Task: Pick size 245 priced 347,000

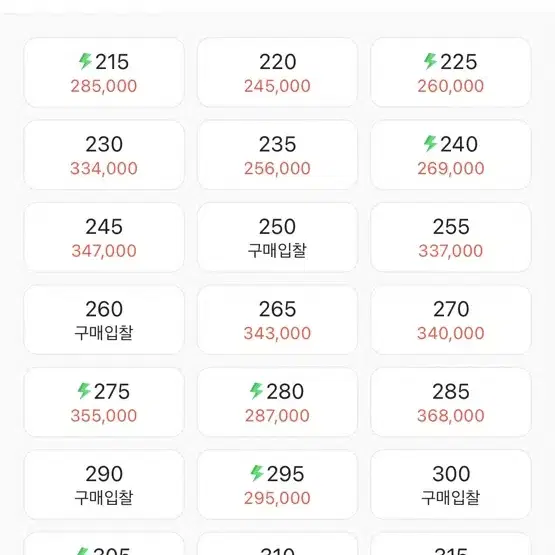Action: coord(104,238)
